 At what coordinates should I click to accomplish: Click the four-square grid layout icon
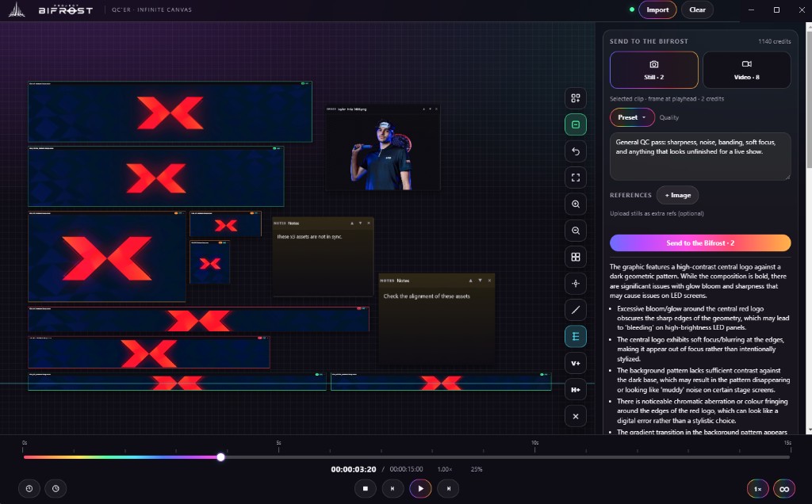pos(576,258)
